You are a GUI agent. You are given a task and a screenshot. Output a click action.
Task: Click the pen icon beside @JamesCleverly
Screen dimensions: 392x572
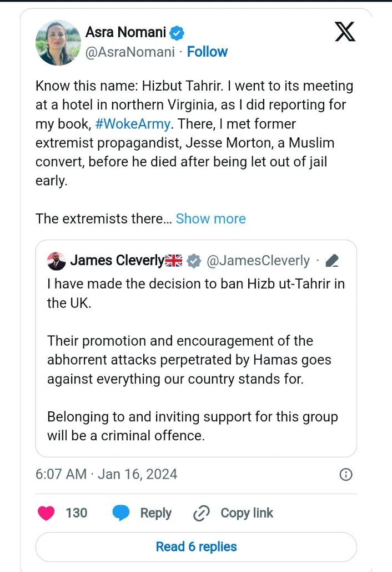tap(332, 261)
